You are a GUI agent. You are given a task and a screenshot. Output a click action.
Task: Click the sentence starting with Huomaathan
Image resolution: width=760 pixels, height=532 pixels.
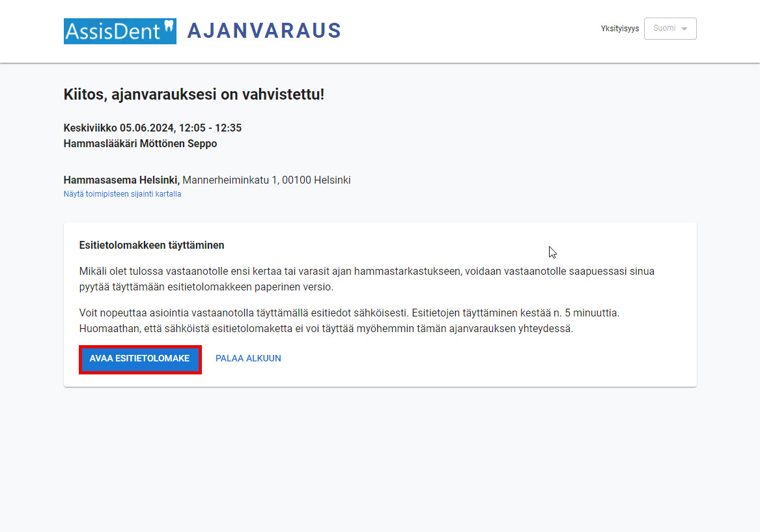pyautogui.click(x=326, y=328)
